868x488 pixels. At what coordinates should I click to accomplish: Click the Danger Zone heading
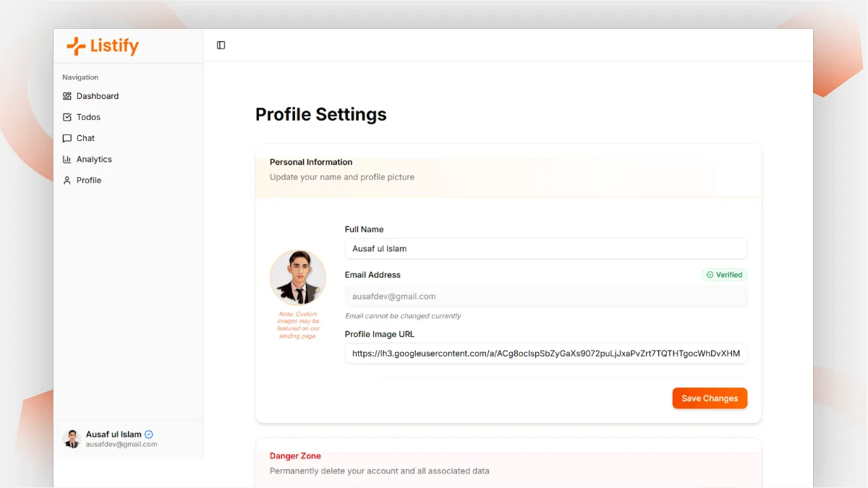tap(295, 456)
